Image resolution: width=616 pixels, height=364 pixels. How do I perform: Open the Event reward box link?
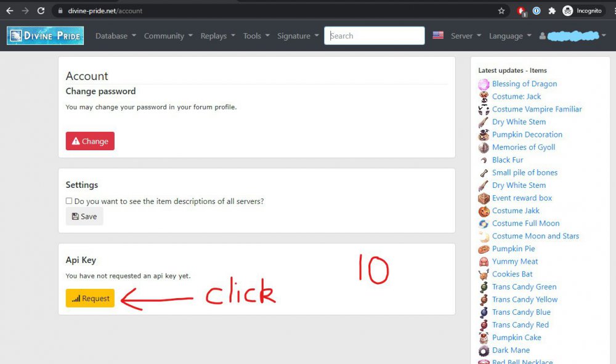point(522,198)
